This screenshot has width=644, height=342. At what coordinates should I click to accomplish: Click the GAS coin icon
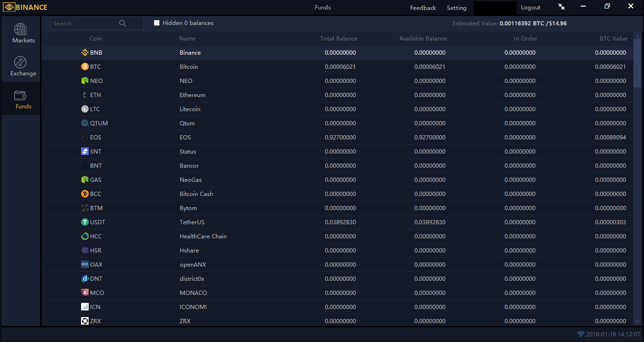point(85,180)
